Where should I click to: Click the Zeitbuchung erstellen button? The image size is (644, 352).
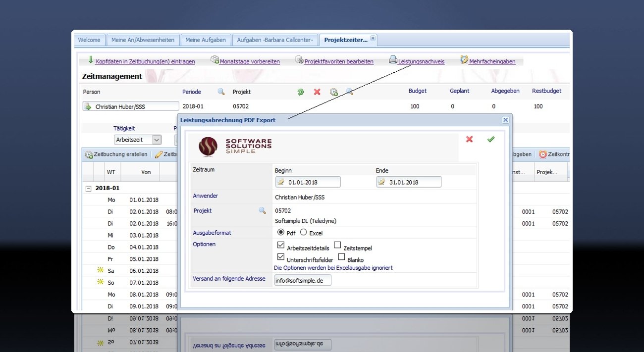pos(116,154)
